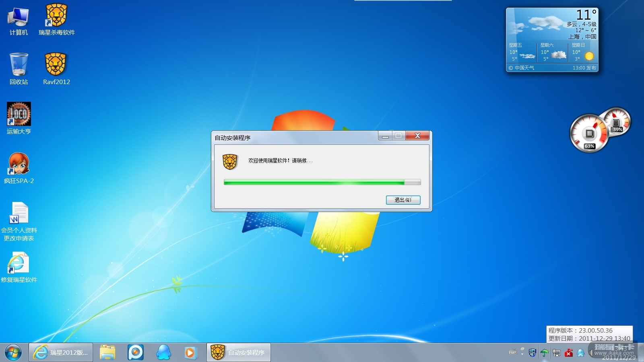Switch to the 瑞星2012版 Internet Explorer taskbar button
This screenshot has width=644, height=362.
click(x=61, y=353)
